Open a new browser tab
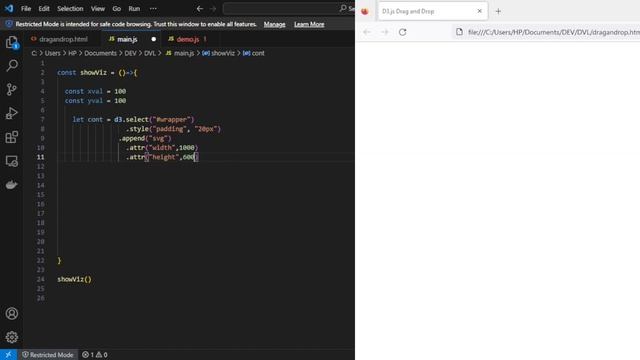 point(498,11)
